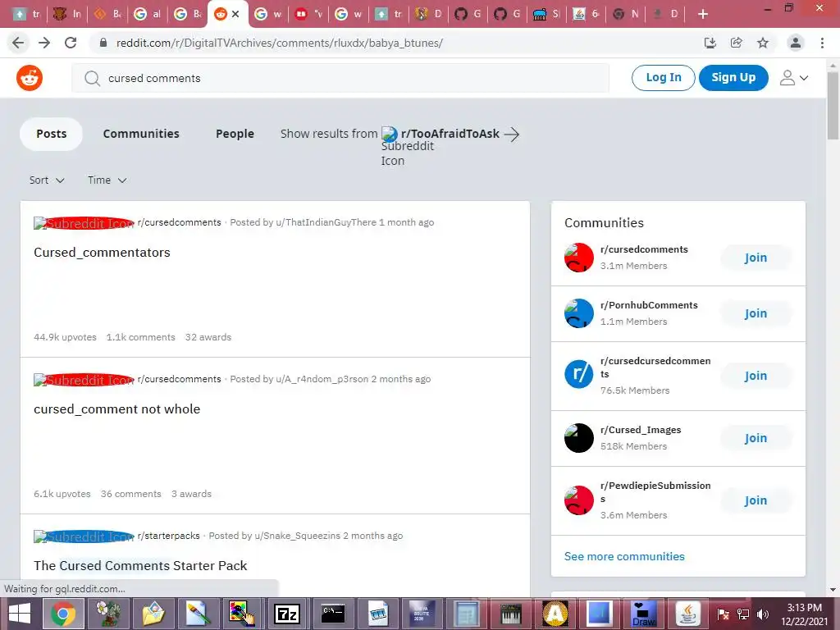Screen dimensions: 840x630
Task: Click the scrollbar down arrow
Action: [x=833, y=590]
